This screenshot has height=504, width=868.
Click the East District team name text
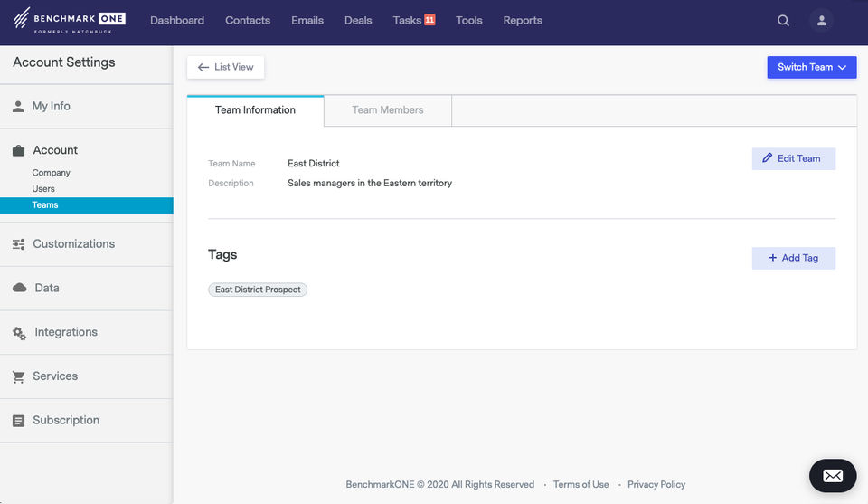[314, 164]
